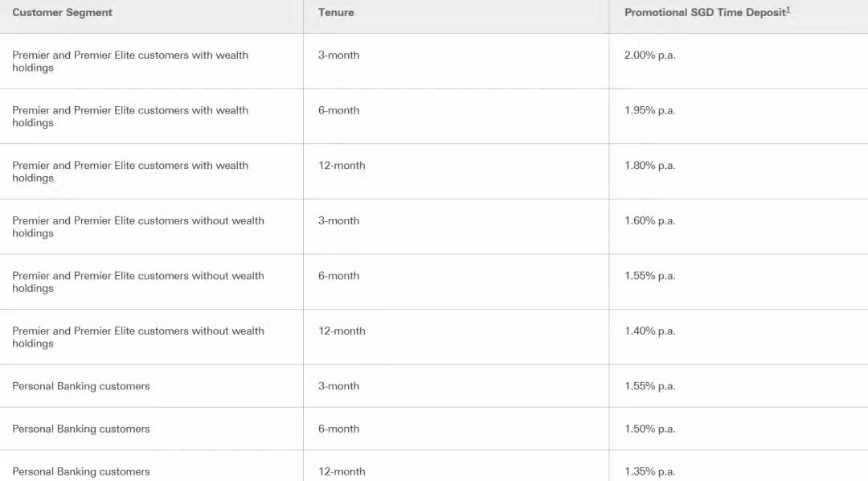The width and height of the screenshot is (868, 481).
Task: Click 12-month tenure for Personal Banking customers
Action: (342, 471)
